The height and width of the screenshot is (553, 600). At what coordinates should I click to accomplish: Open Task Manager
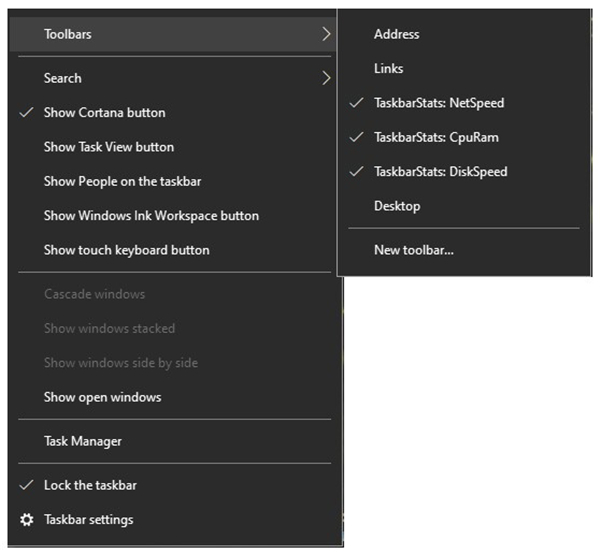coord(83,441)
